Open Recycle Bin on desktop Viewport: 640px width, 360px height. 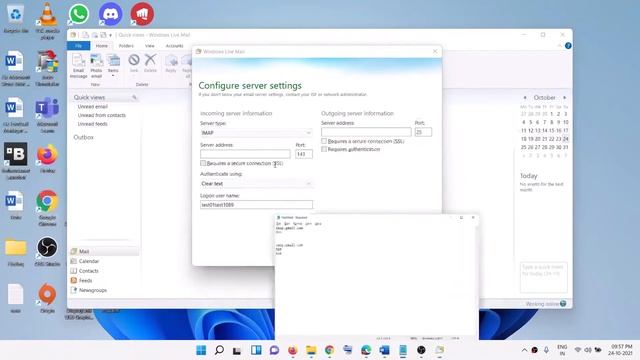coord(16,18)
